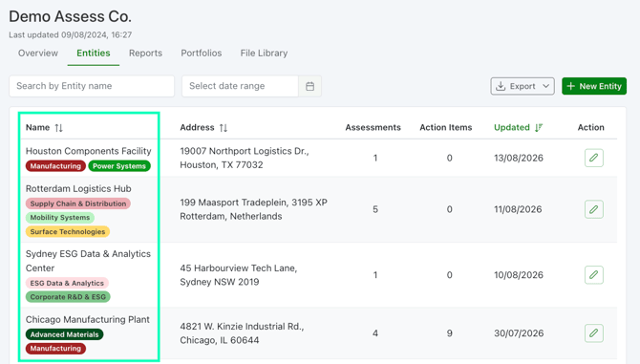The height and width of the screenshot is (364, 640).
Task: Click the Power Systems tag on Houston
Action: pyautogui.click(x=119, y=166)
